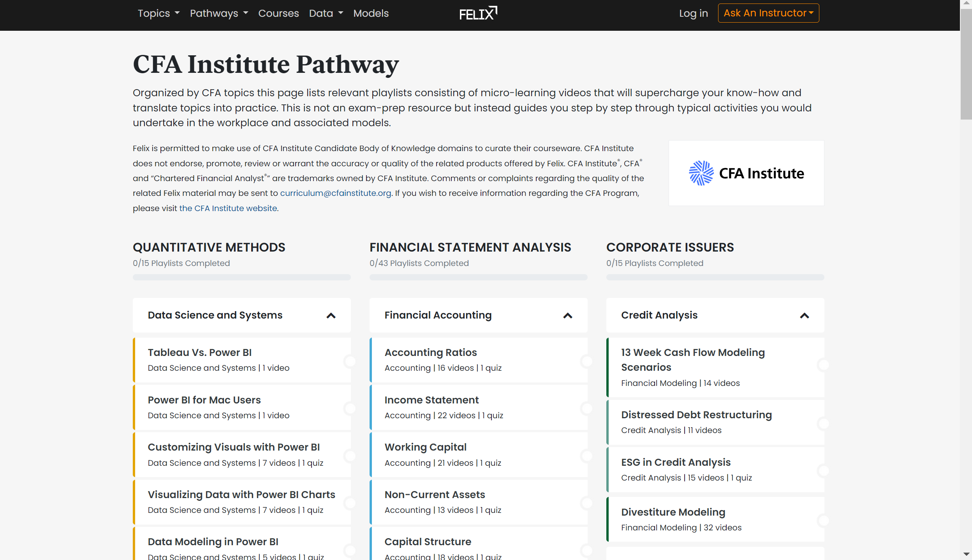Expand the Data dropdown in navbar
Screen dimensions: 972x560
click(x=326, y=13)
